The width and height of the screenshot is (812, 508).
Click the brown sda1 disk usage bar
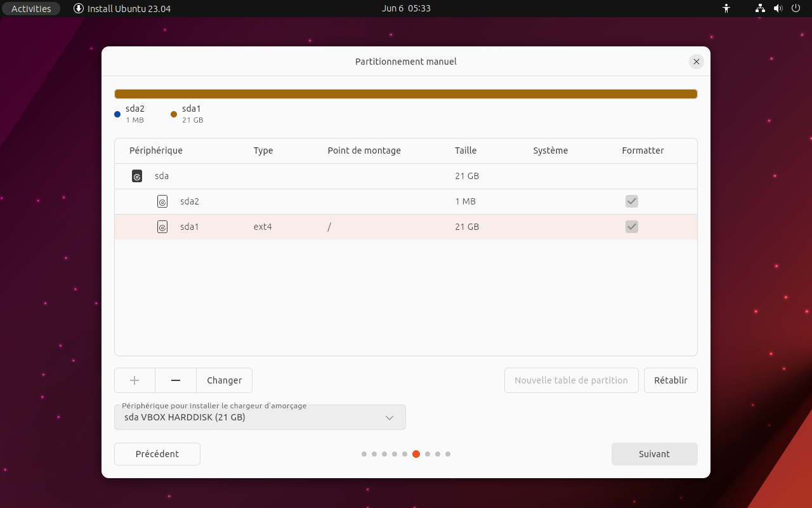(406, 94)
